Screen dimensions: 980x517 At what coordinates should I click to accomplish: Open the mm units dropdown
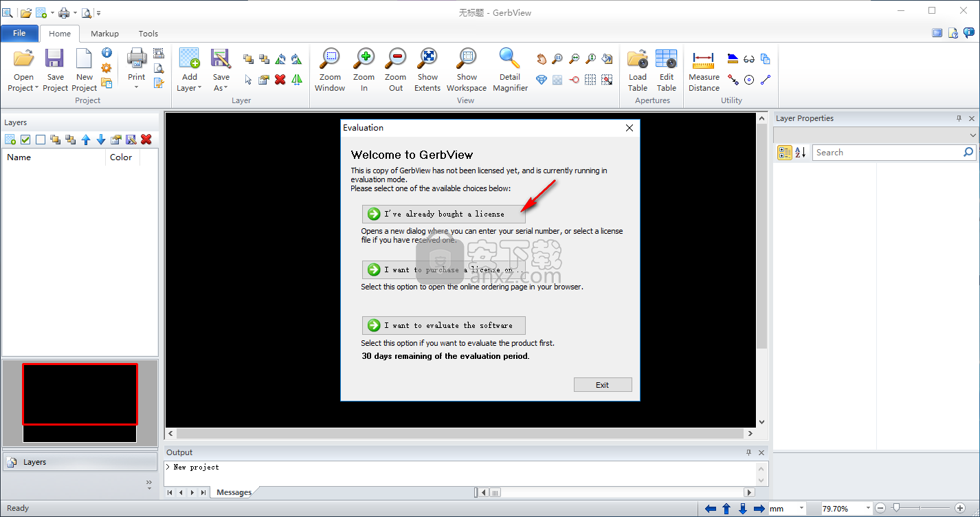(x=802, y=509)
